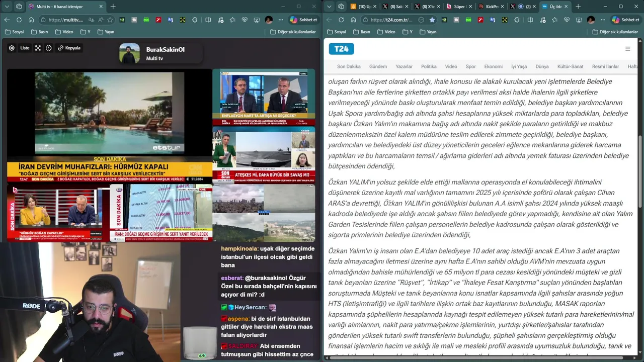Select Hürmüz Boğazı Kapatıldı studio stream

(58, 212)
